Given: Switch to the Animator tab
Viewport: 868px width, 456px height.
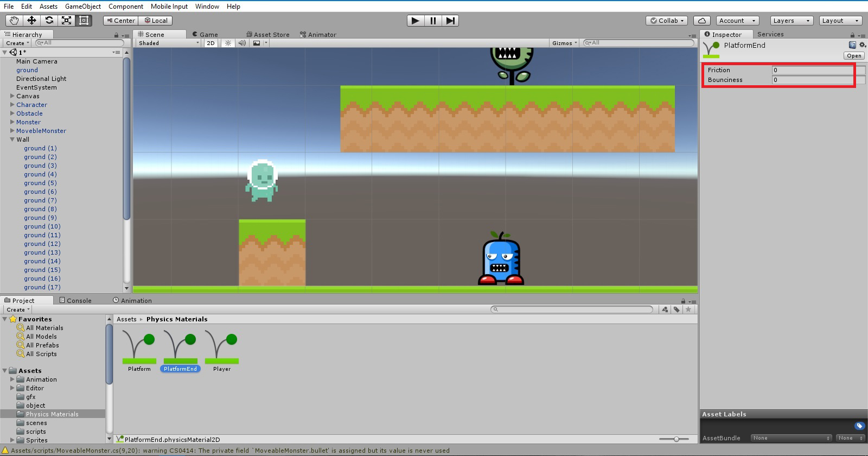Looking at the screenshot, I should 318,34.
